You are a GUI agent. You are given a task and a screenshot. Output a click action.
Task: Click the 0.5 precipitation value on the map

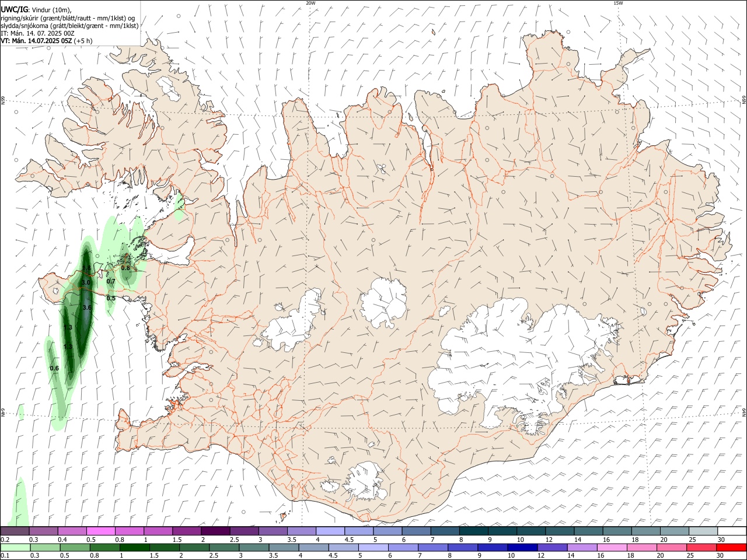click(111, 298)
